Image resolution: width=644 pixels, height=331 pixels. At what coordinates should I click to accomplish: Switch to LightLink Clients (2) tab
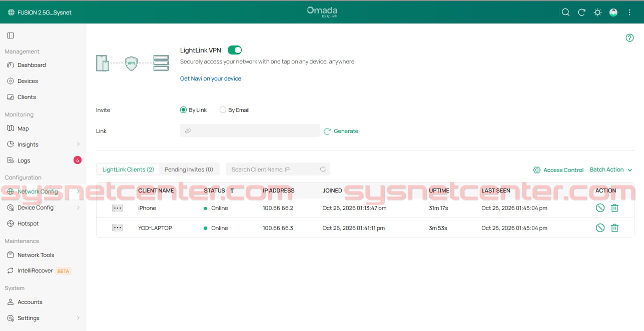(128, 169)
